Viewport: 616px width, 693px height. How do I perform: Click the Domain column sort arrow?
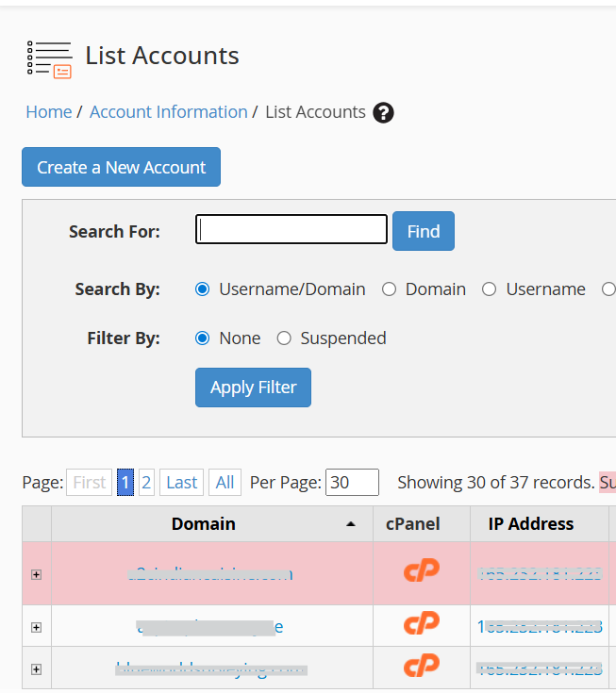pos(352,524)
